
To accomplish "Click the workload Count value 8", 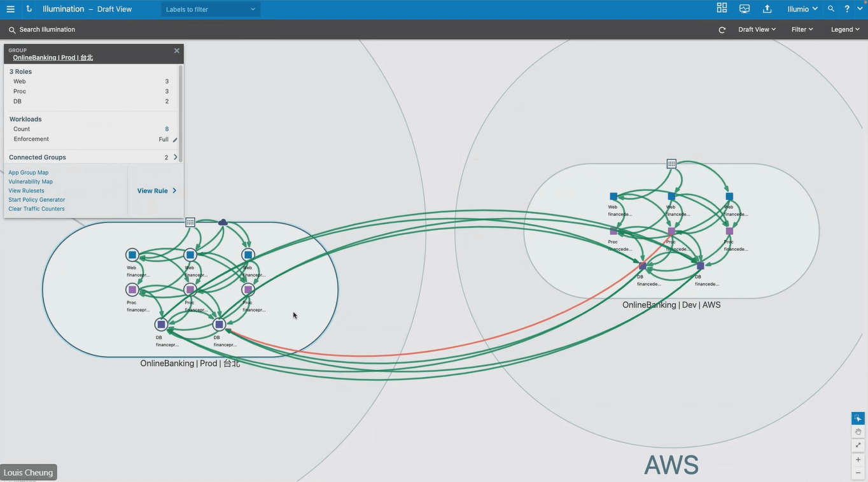I will pyautogui.click(x=167, y=129).
